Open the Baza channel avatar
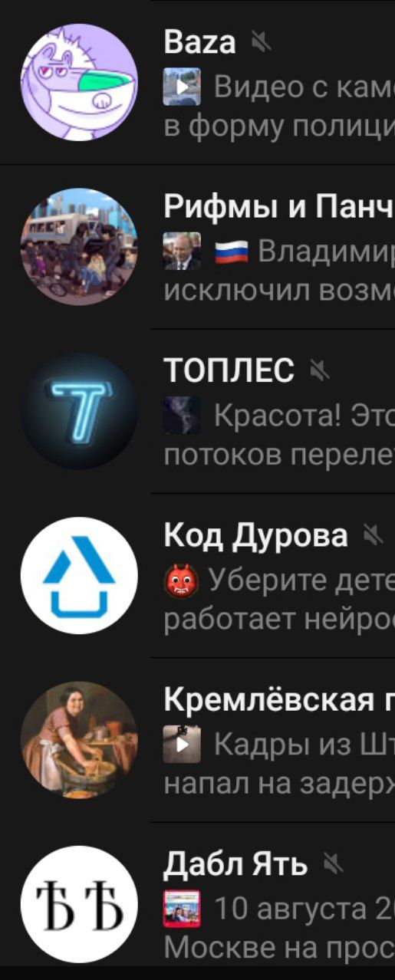 click(x=79, y=82)
